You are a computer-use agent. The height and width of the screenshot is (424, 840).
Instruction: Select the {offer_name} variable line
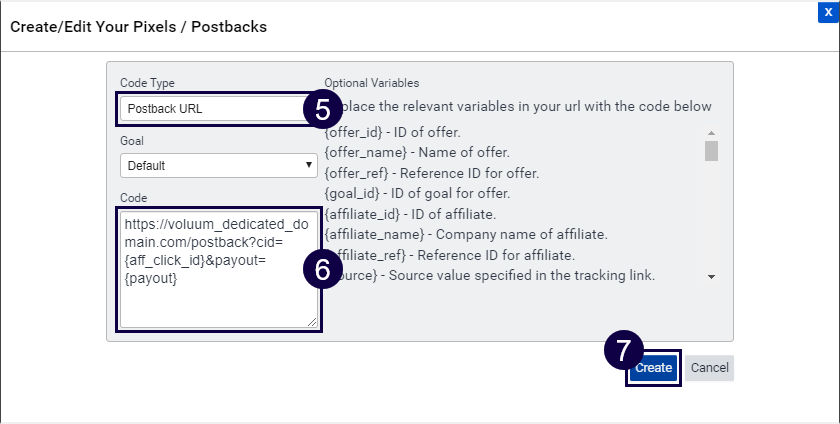pos(417,152)
